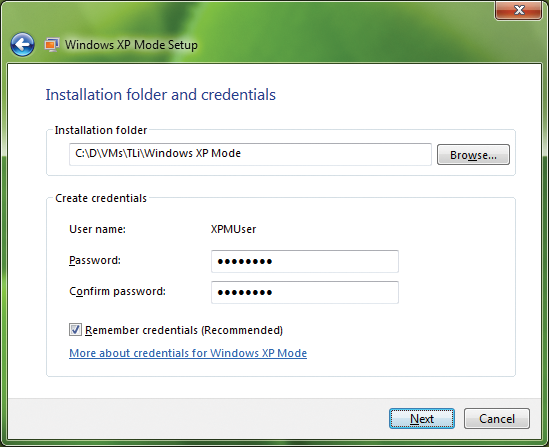Uncheck Remember credentials (Recommended)

(x=75, y=330)
